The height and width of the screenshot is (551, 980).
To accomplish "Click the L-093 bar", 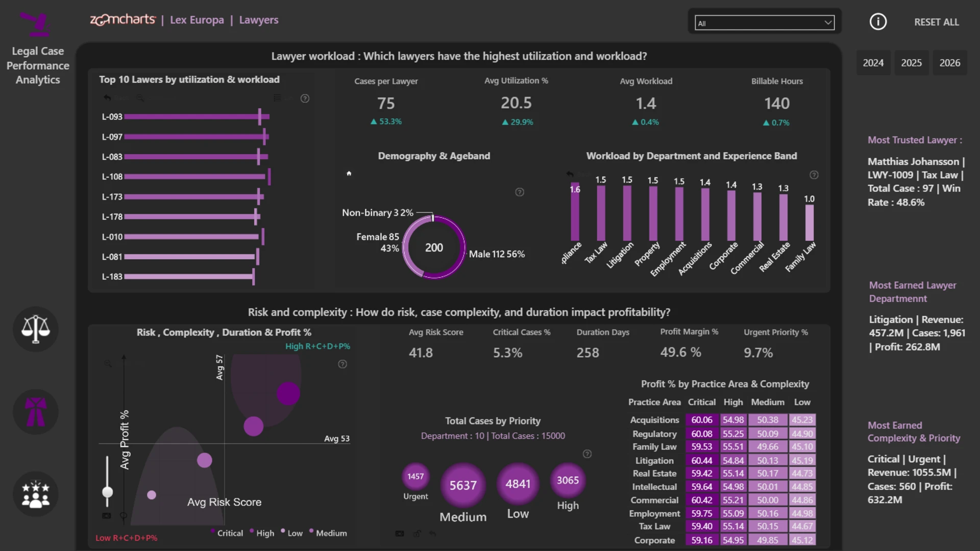I will 197,117.
